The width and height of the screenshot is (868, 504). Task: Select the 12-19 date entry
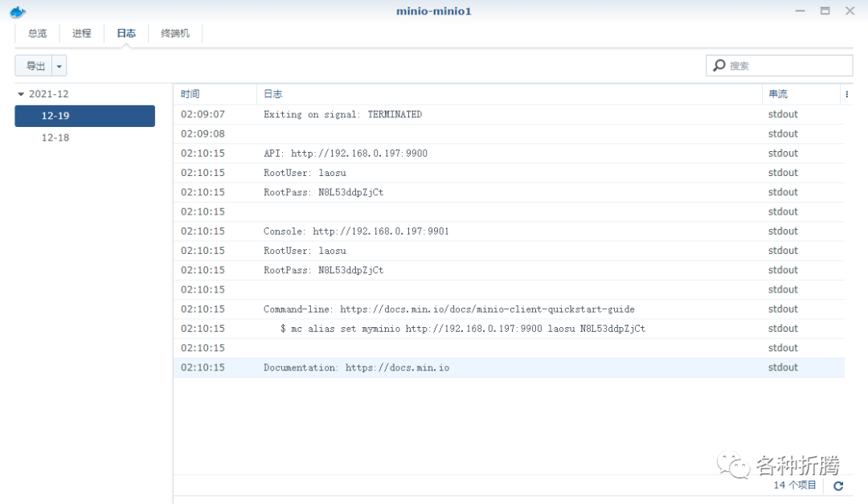pos(84,116)
